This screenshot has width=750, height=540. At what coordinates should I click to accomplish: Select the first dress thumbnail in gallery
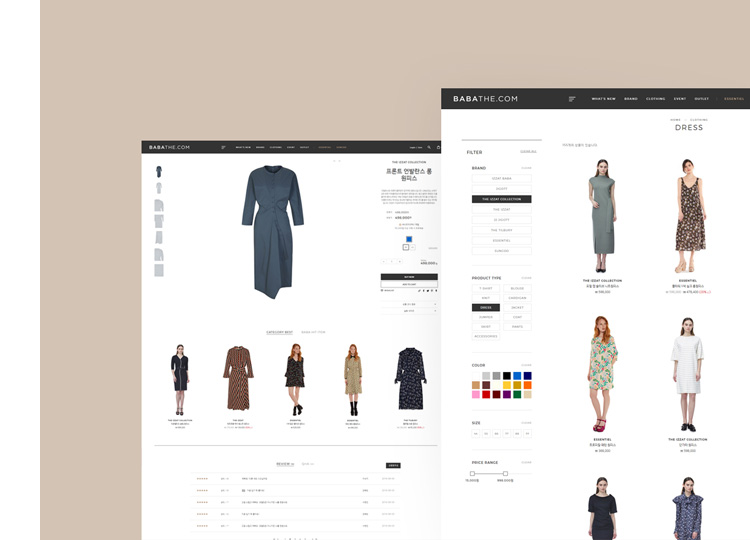coord(158,170)
